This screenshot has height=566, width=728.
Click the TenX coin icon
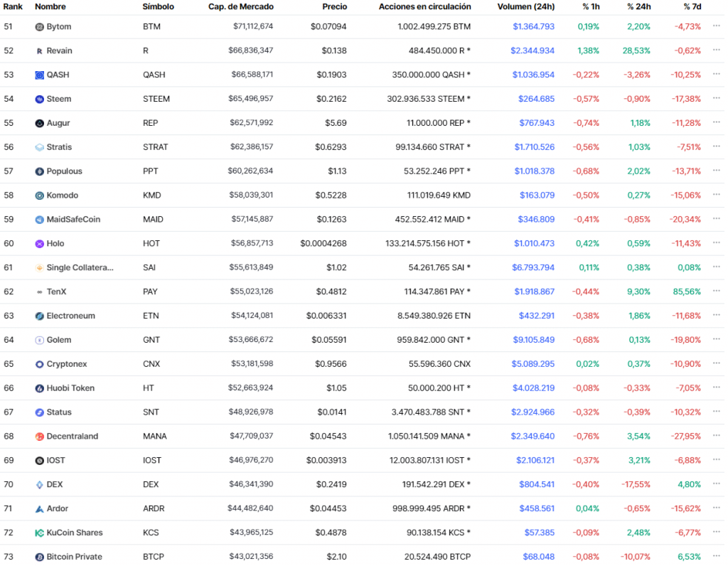(40, 292)
